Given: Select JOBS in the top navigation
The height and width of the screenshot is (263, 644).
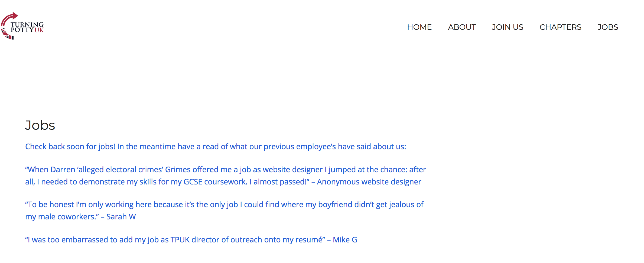Looking at the screenshot, I should (x=608, y=27).
